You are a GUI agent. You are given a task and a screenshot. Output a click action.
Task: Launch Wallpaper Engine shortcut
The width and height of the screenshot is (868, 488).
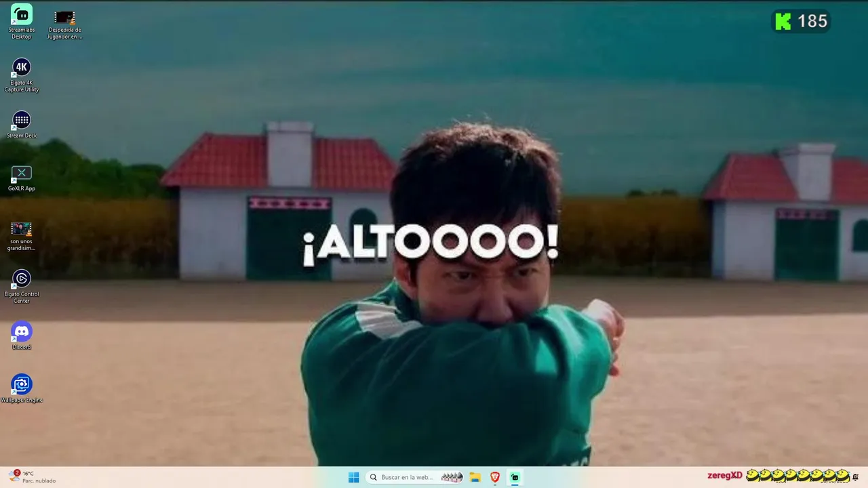coord(22,388)
